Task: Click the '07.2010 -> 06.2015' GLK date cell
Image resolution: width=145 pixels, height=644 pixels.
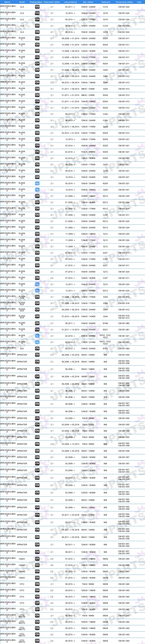Action: [70, 316]
